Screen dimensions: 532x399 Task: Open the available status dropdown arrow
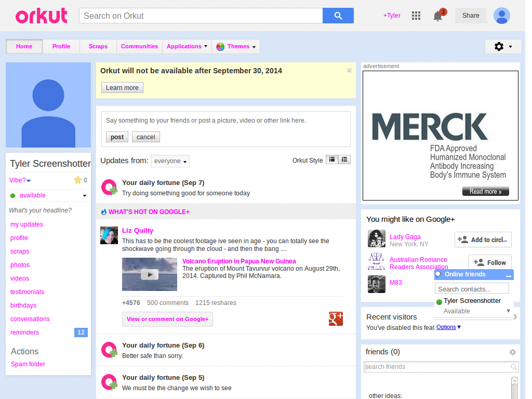85,196
